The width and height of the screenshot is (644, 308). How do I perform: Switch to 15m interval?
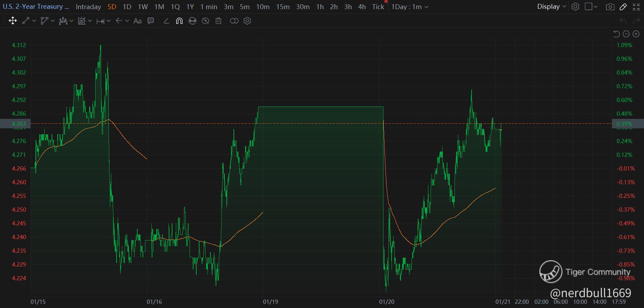[283, 7]
